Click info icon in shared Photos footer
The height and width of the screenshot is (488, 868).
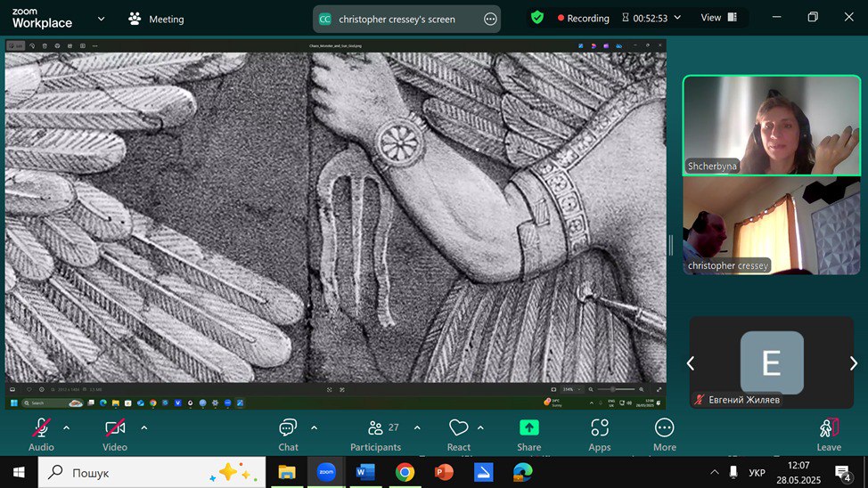(42, 389)
